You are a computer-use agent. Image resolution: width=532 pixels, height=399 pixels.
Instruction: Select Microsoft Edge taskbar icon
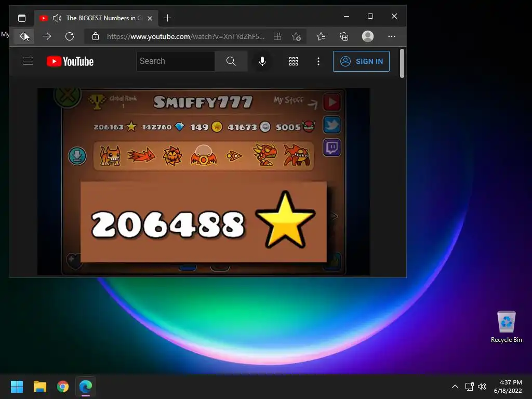[86, 387]
